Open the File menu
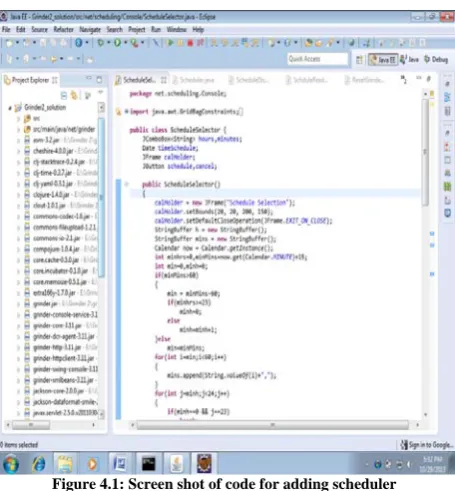Image resolution: width=455 pixels, height=491 pixels. [6, 30]
